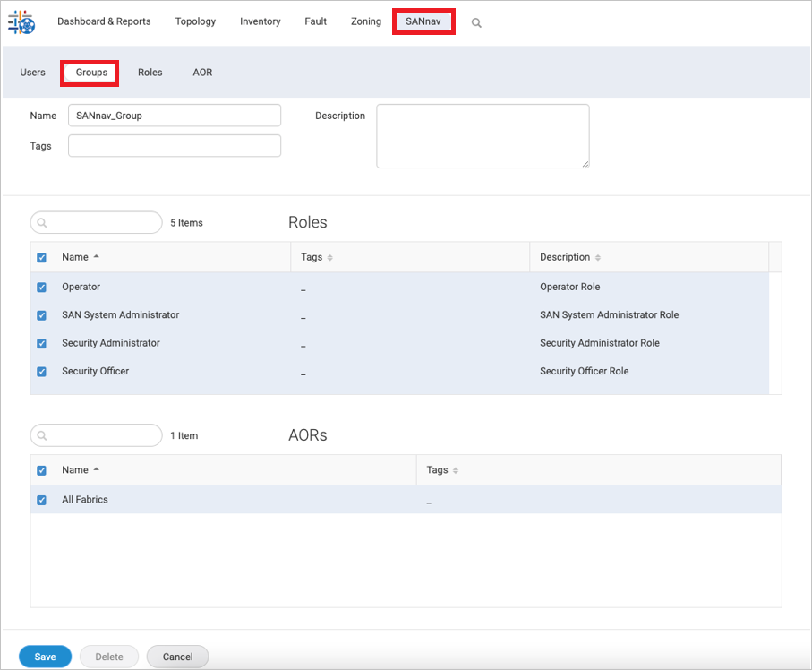The width and height of the screenshot is (812, 670).
Task: Switch to the Users tab
Action: [x=32, y=72]
